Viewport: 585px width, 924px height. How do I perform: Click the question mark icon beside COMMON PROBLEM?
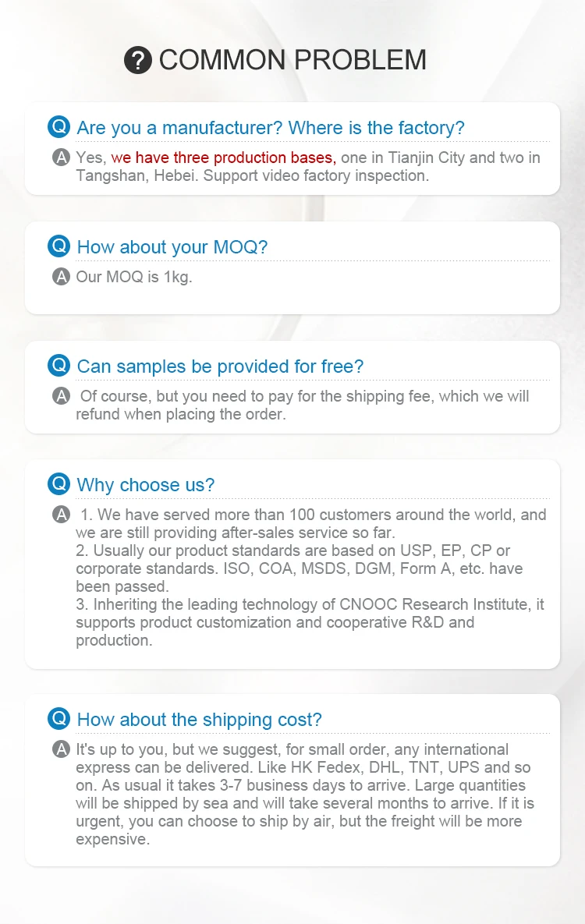coord(138,61)
